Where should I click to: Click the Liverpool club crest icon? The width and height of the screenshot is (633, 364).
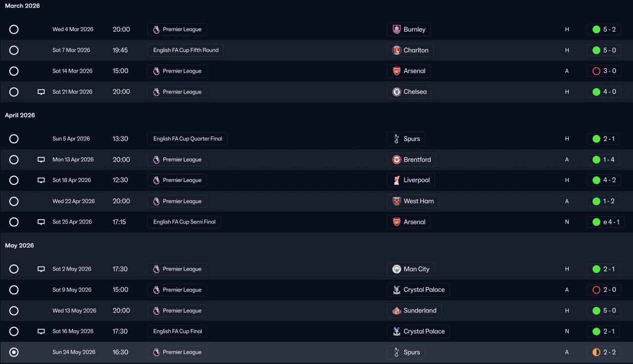point(397,181)
